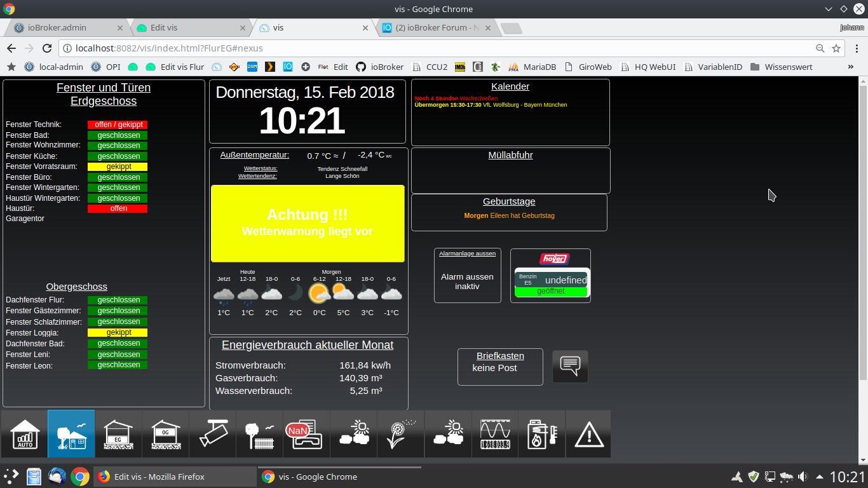Open Thunderbird from the taskbar

57,477
